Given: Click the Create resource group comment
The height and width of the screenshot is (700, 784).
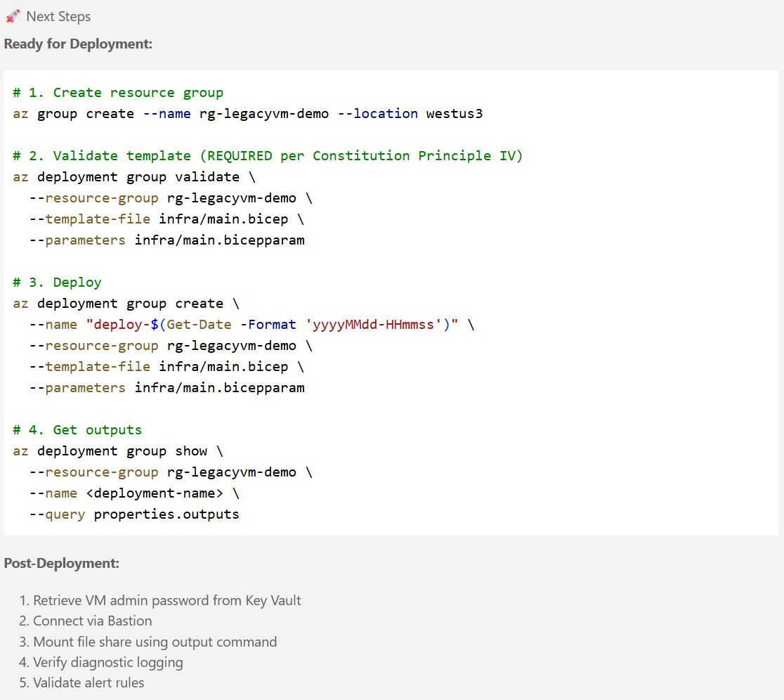Looking at the screenshot, I should pos(116,92).
